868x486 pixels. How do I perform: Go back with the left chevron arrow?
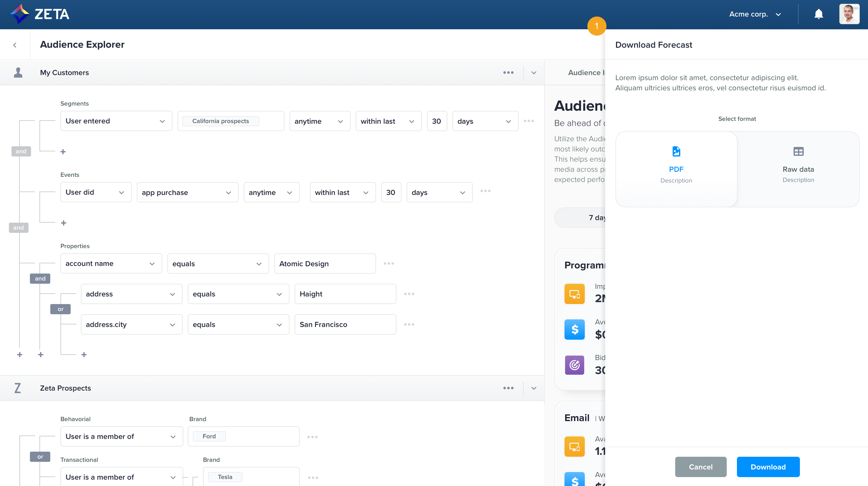(15, 45)
